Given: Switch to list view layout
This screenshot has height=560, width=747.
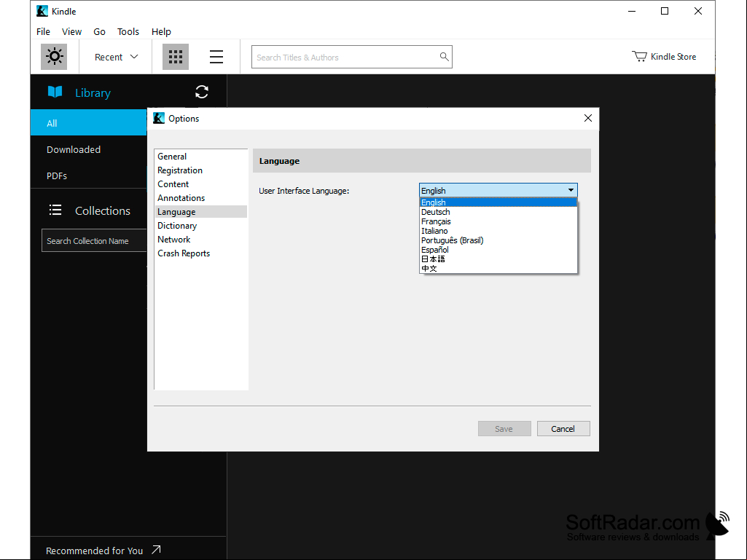Looking at the screenshot, I should (x=216, y=57).
